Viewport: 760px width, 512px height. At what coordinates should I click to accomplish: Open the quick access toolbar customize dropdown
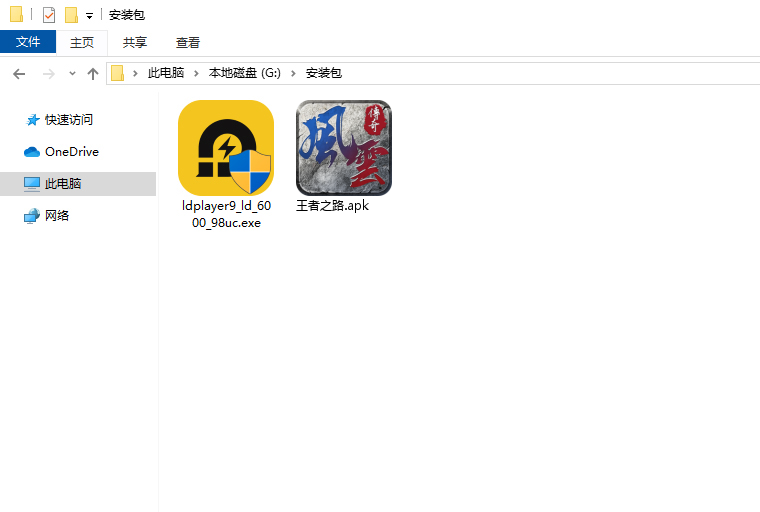[x=89, y=16]
